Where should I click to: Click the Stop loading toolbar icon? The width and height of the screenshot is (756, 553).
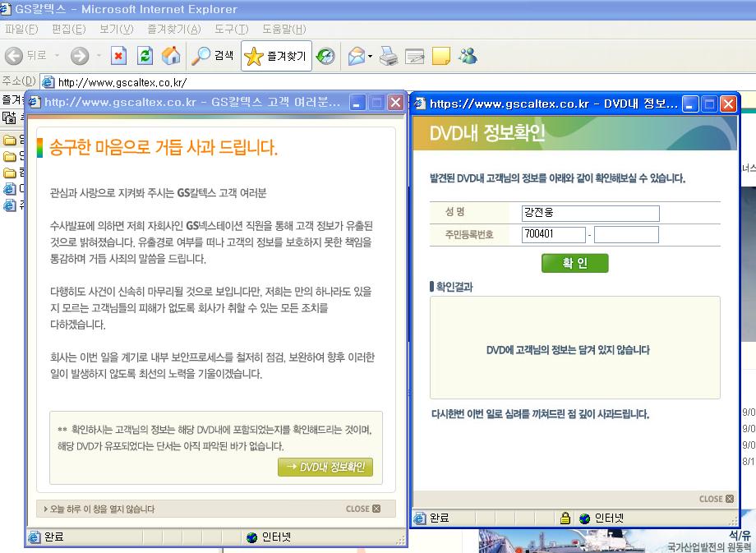tap(119, 56)
